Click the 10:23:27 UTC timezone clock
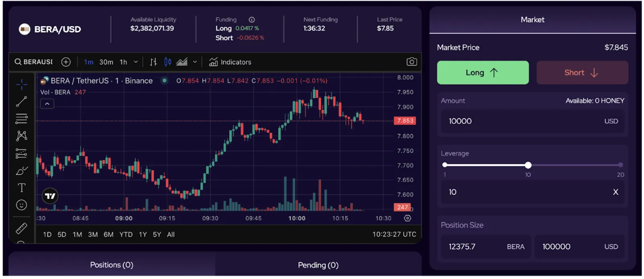Screen dimensions: 644x279 click(x=394, y=234)
